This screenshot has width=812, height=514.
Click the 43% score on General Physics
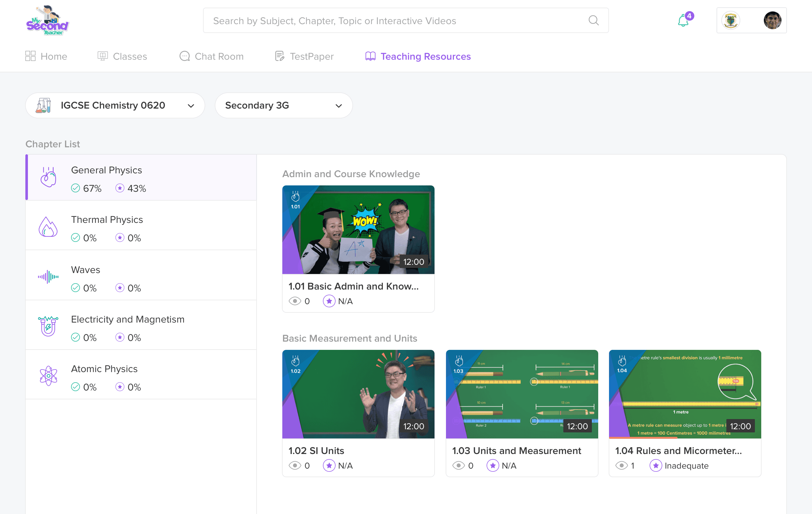point(137,188)
